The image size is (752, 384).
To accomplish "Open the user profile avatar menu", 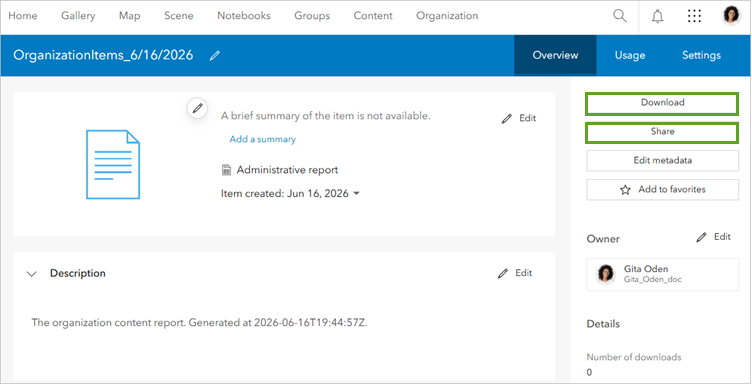I will [x=731, y=16].
